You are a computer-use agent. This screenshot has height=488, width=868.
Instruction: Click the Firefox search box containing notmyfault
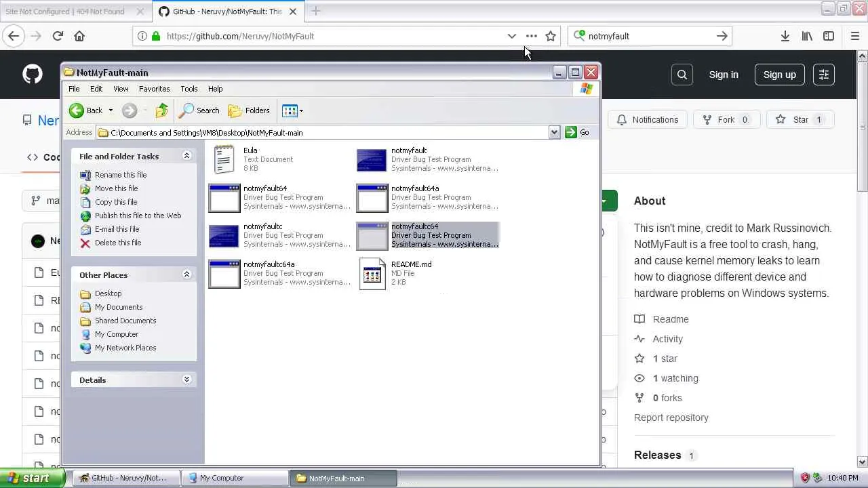(651, 36)
